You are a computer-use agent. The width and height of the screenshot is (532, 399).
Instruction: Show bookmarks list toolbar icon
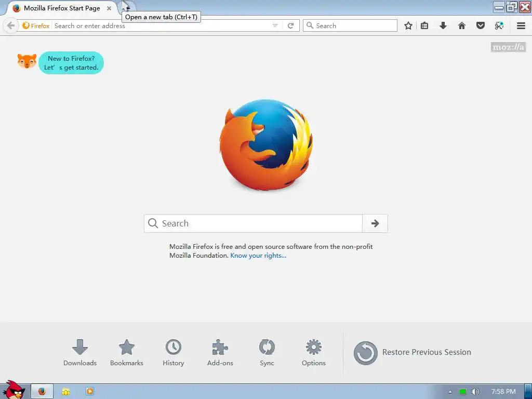[424, 26]
